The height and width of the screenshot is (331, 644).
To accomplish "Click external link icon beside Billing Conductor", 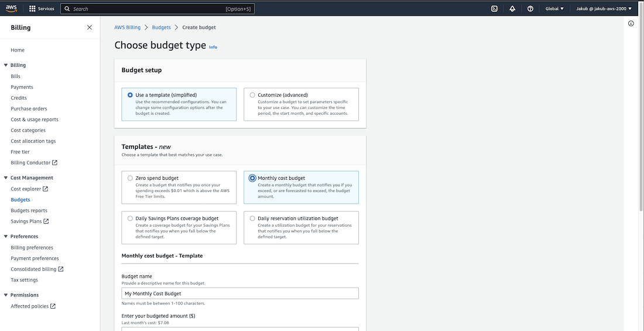I will coord(54,162).
